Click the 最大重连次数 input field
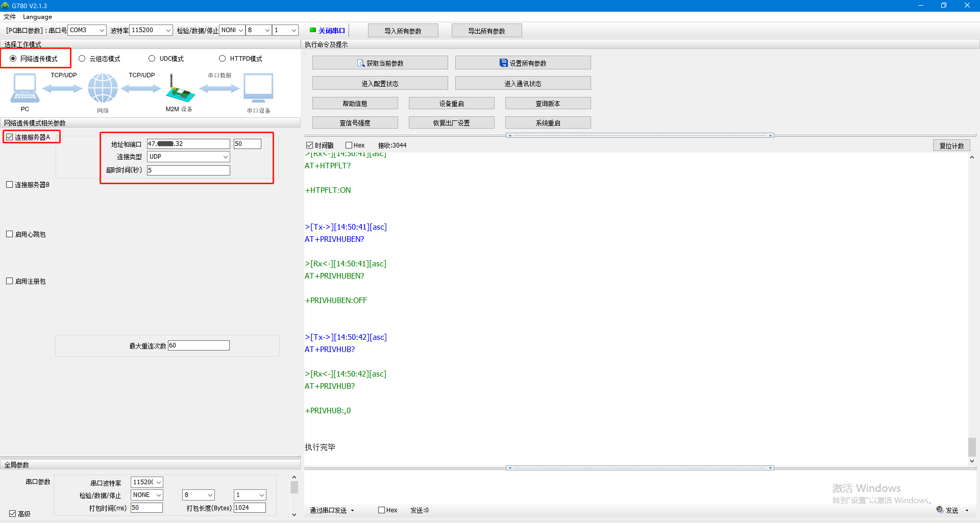Screen dimensions: 980x523 click(x=199, y=346)
